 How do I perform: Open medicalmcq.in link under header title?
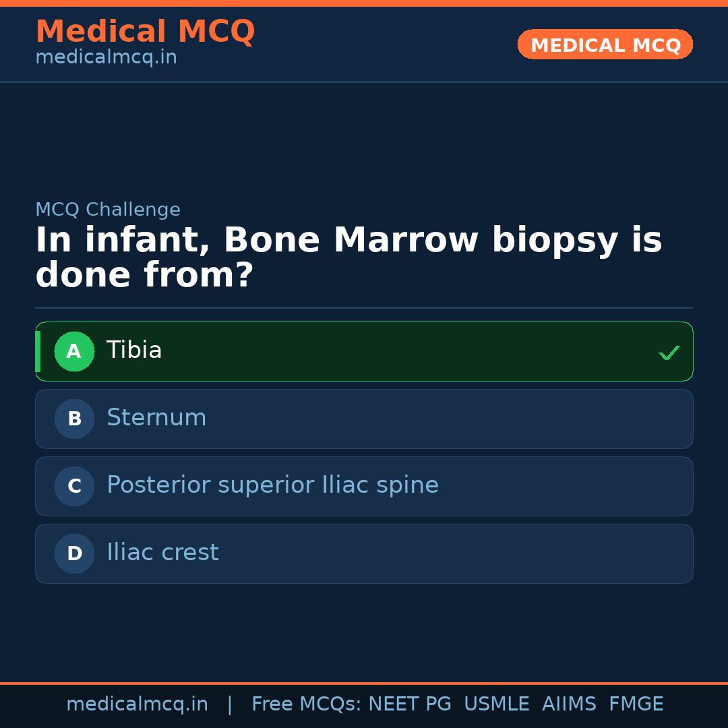106,58
